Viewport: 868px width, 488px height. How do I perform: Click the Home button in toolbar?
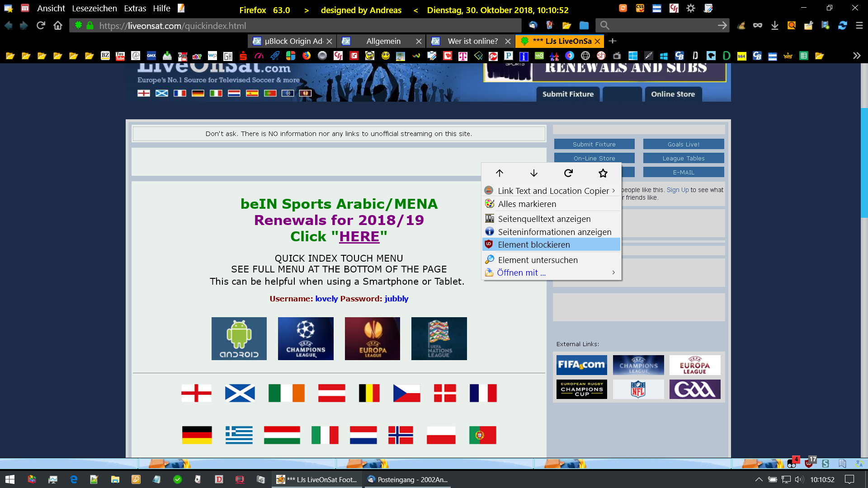pyautogui.click(x=58, y=26)
